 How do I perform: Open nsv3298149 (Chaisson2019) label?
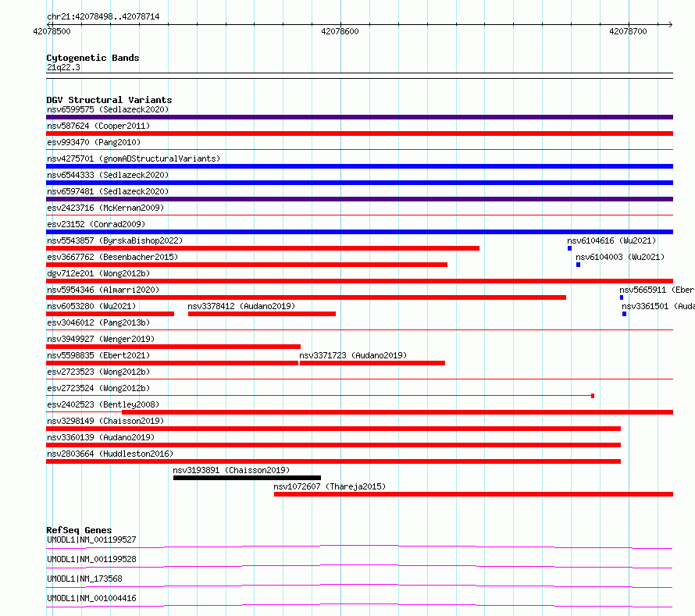pos(105,421)
